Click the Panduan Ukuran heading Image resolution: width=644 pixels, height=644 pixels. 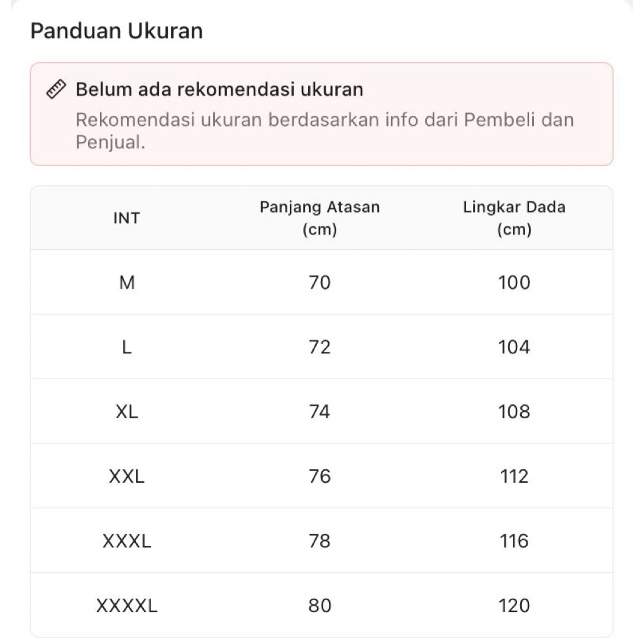116,31
